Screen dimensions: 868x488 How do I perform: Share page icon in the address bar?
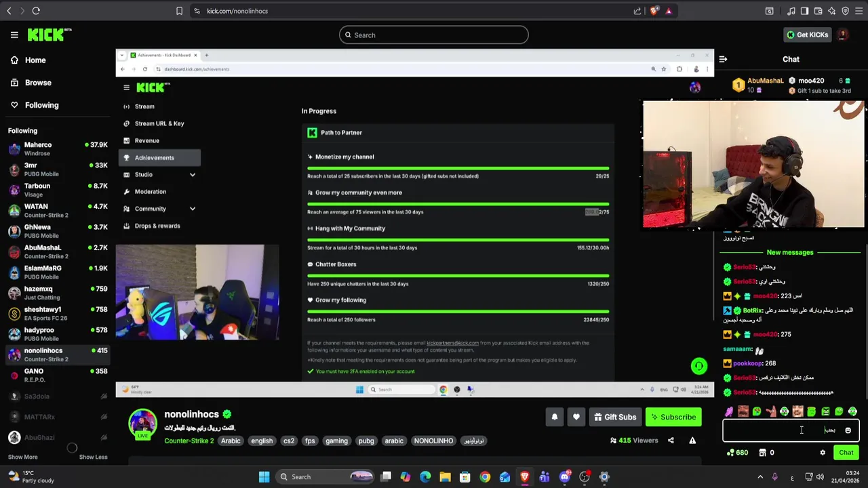637,11
